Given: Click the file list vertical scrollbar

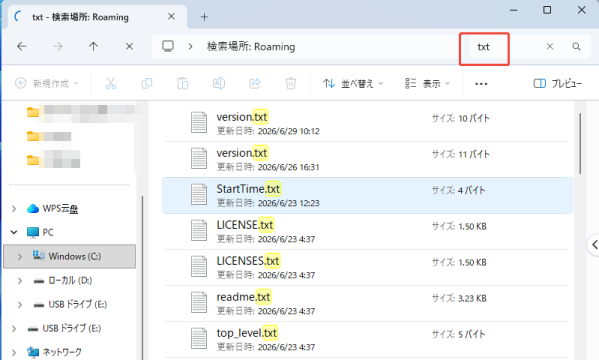Looking at the screenshot, I should click(x=580, y=144).
